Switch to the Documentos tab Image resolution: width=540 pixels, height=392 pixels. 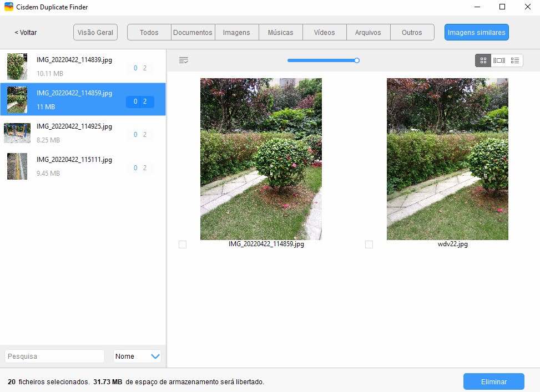(193, 32)
